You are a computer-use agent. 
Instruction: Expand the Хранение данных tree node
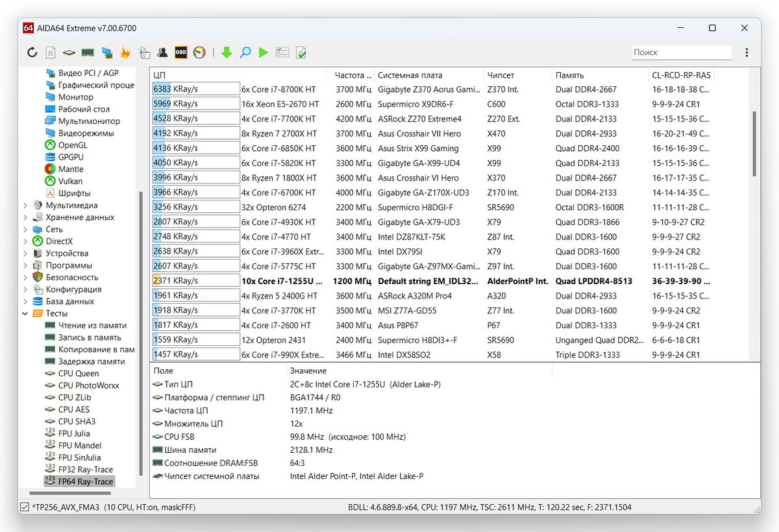pyautogui.click(x=25, y=217)
